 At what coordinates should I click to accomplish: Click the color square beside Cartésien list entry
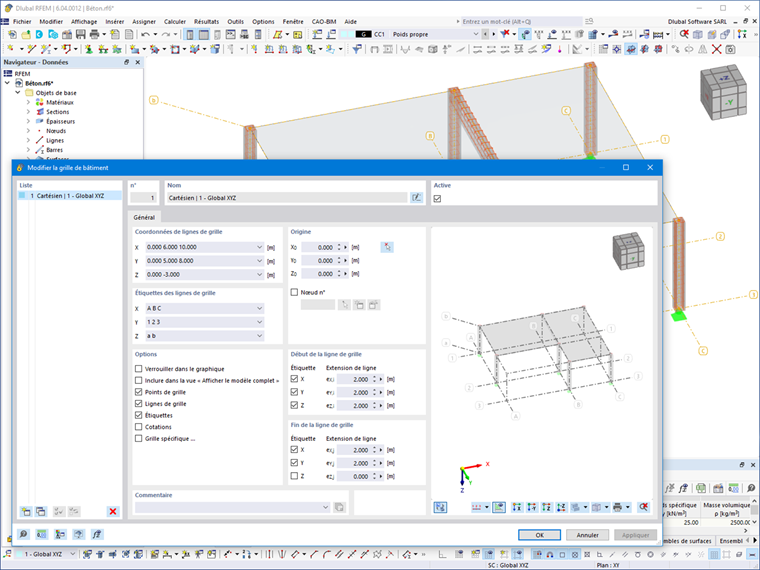22,196
